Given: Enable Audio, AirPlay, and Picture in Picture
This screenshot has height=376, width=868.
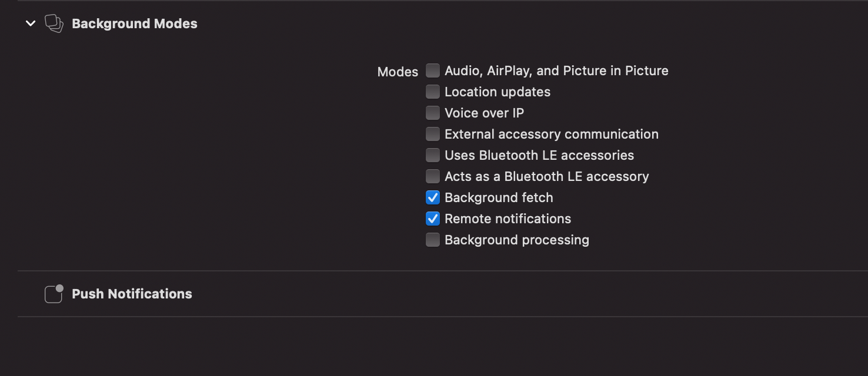Looking at the screenshot, I should tap(433, 70).
